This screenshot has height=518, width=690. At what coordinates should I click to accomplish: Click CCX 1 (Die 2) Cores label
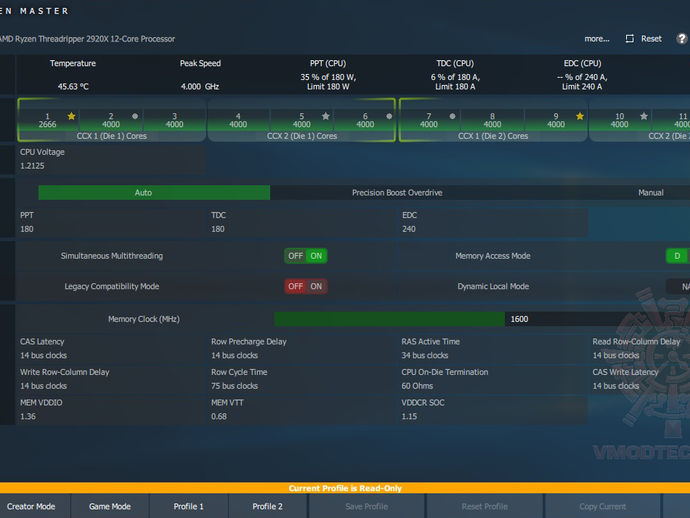coord(493,136)
